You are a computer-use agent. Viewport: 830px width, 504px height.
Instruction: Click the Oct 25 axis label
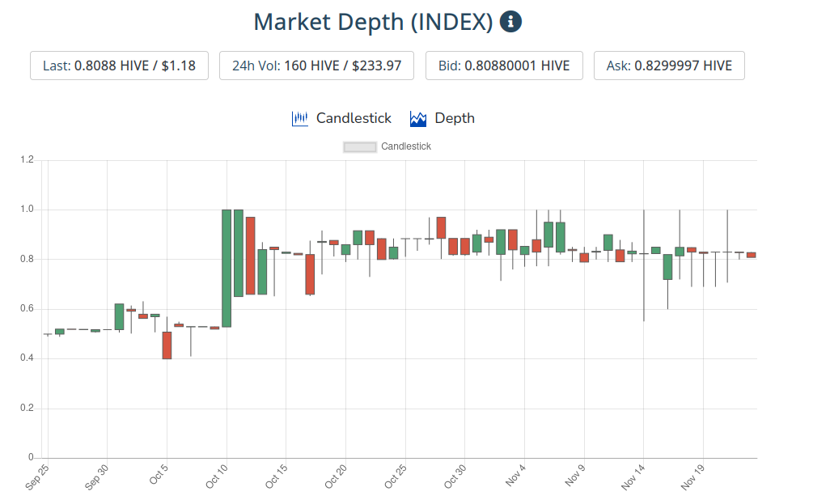pos(396,476)
